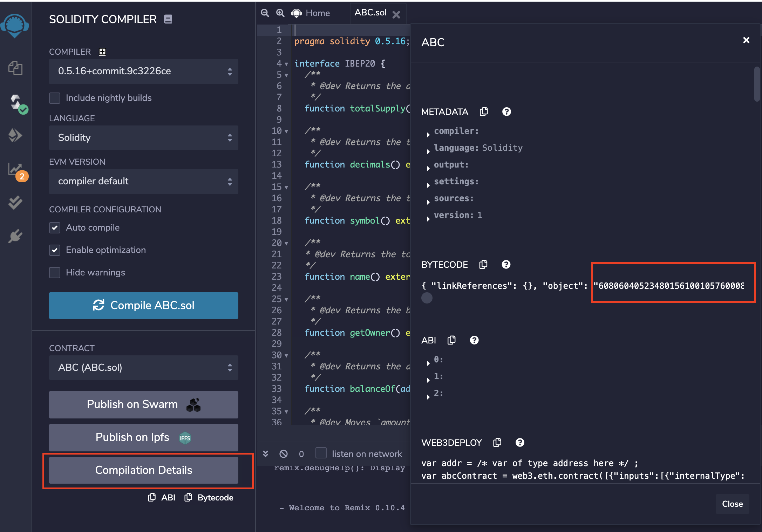The width and height of the screenshot is (762, 532).
Task: Open the Deploy & Run transactions icon
Action: [x=15, y=135]
